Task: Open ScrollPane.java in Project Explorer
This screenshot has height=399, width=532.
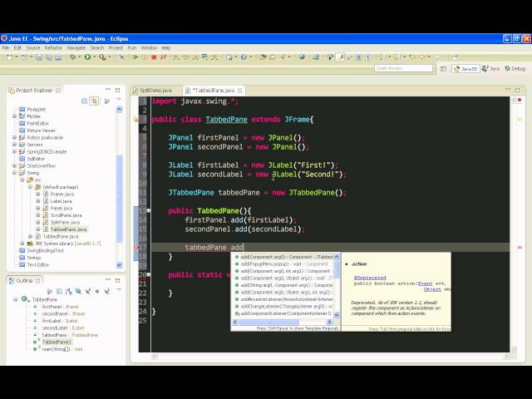Action: pyautogui.click(x=66, y=215)
